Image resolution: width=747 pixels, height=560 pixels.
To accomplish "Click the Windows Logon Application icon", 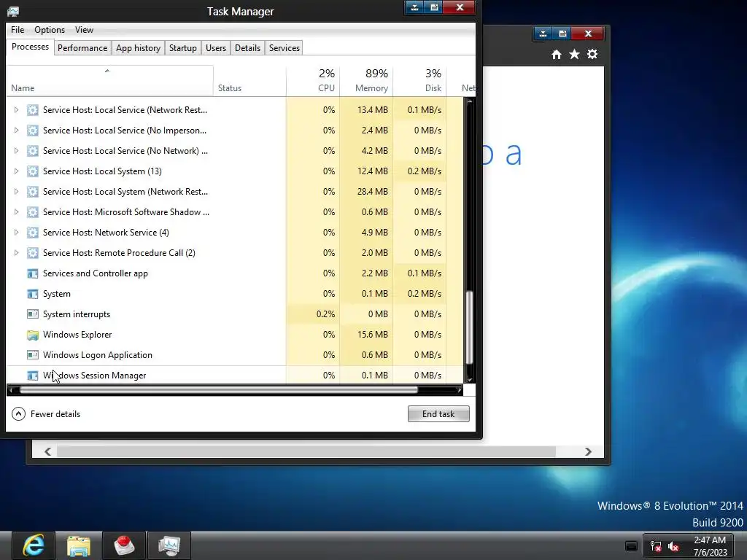I will (x=32, y=355).
